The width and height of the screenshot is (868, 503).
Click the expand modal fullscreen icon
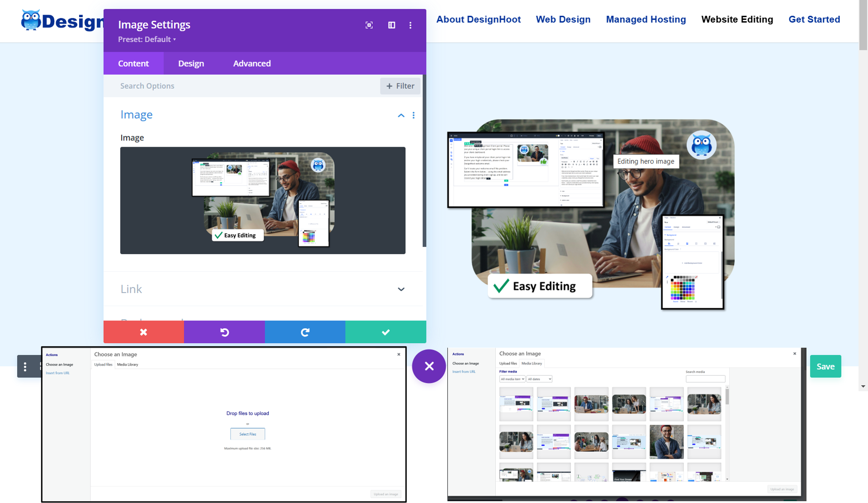[369, 25]
